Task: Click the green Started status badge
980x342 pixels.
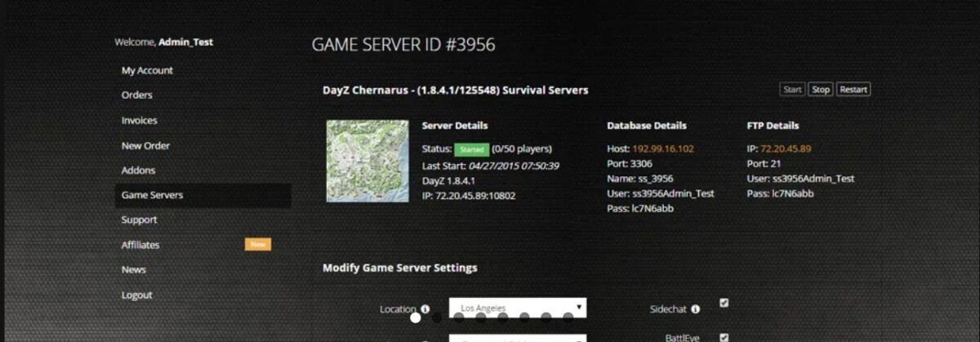Action: point(472,149)
